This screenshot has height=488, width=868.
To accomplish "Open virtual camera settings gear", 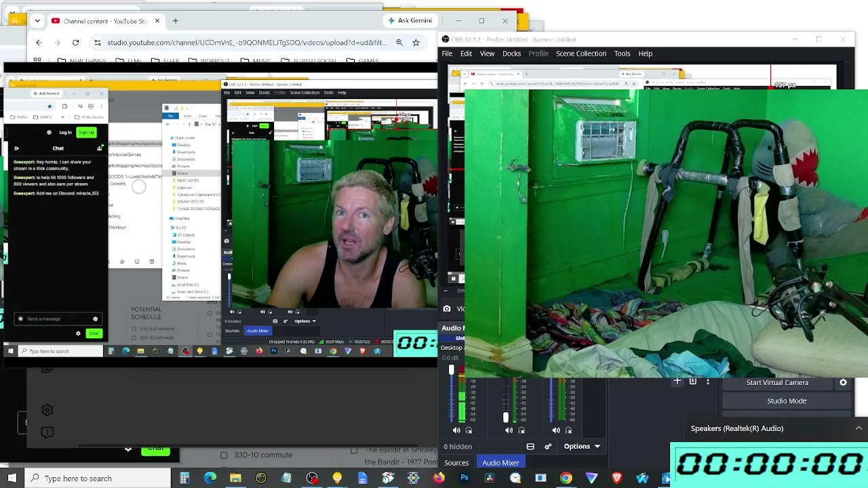I will [843, 382].
